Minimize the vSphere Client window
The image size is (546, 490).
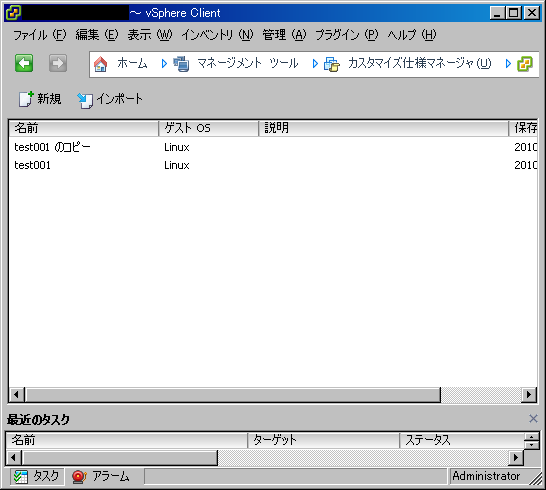[497, 13]
